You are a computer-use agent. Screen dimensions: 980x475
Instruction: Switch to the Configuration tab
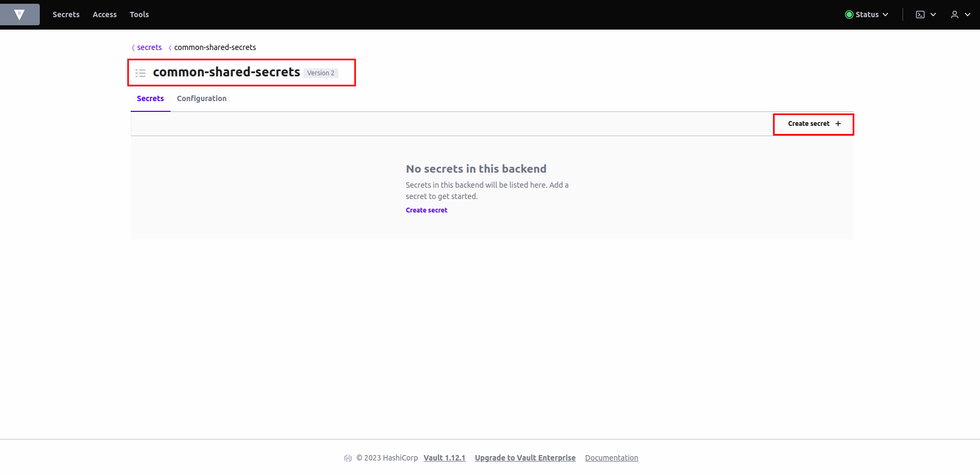tap(202, 98)
